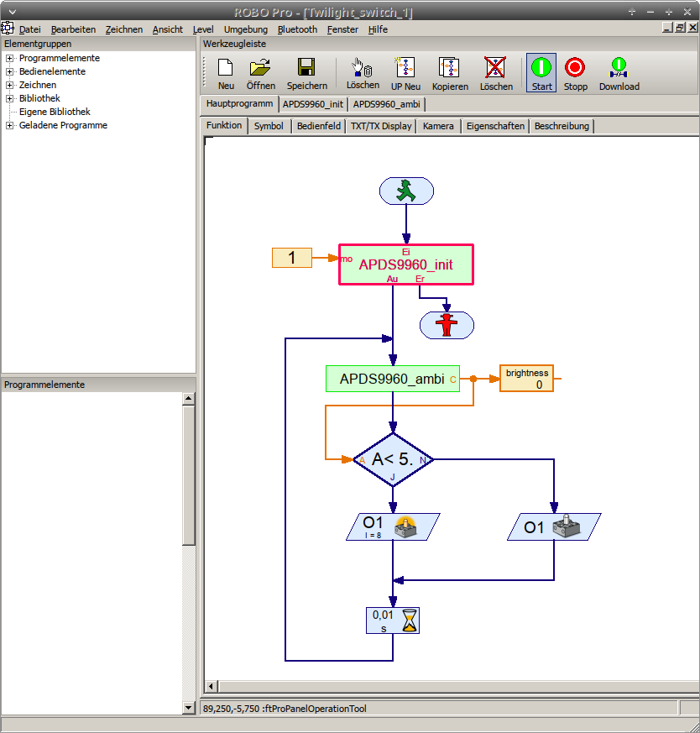Click the Programmelemente panel vertical scrollbar thumb
The width and height of the screenshot is (700, 733).
(188, 475)
